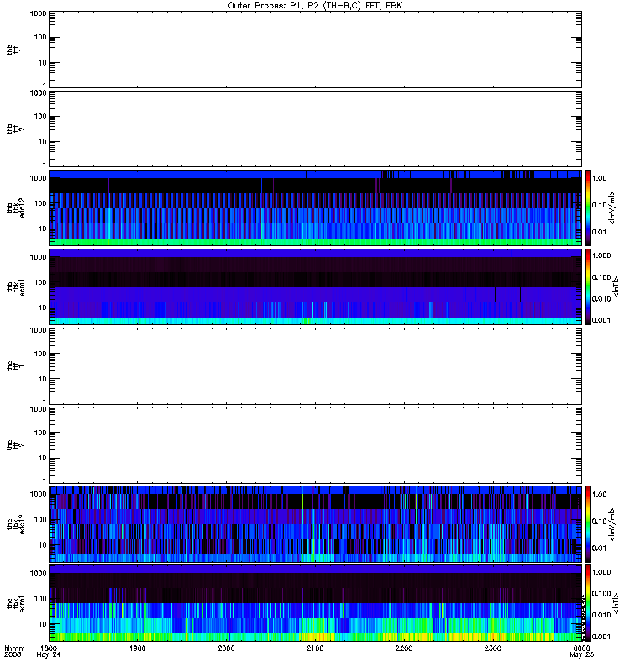Click inside the thb fbk edc12 spectrogram
Image resolution: width=630 pixels, height=672 pixels.
point(315,207)
